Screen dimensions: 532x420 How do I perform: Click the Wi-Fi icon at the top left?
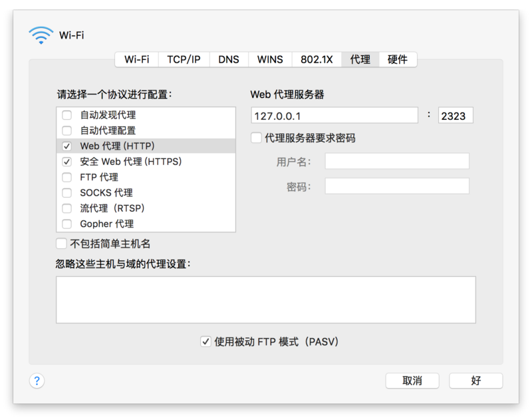pos(40,36)
